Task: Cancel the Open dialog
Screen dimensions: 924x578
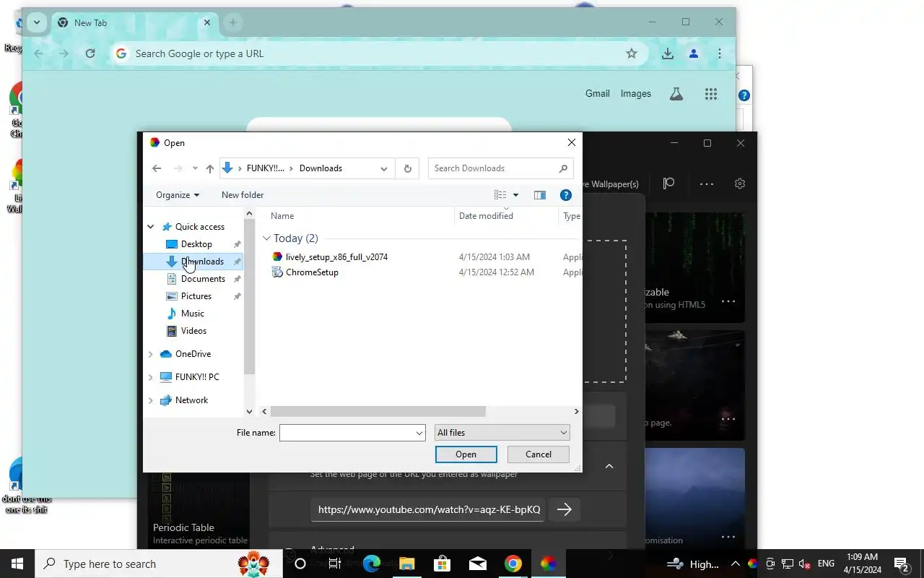Action: pos(539,454)
